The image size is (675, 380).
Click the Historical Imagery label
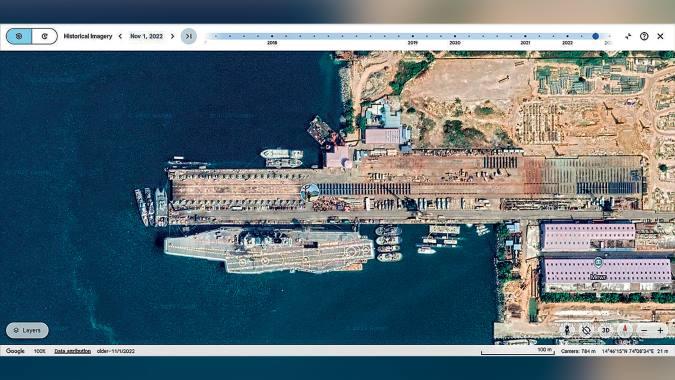tap(88, 36)
